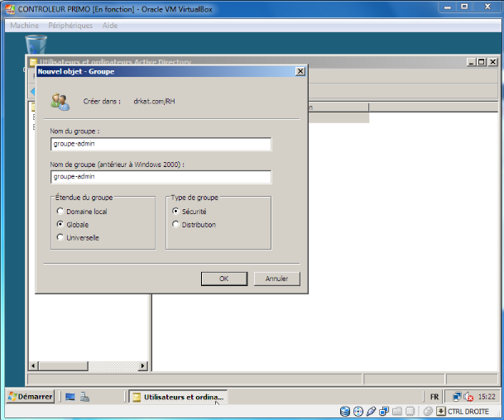The image size is (504, 420).
Task: Click the VirtualBox hard disk activity icon
Action: tap(345, 412)
